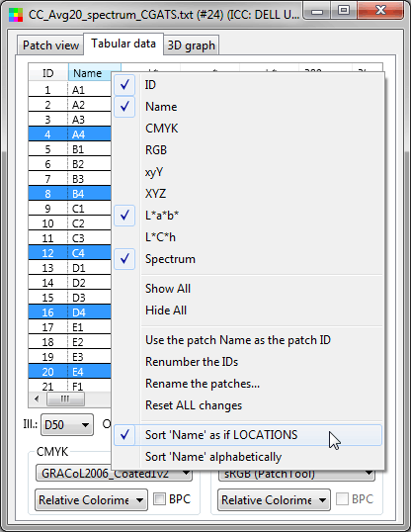Open the sRGB (PatchTool) profile dropdown
Image resolution: width=411 pixels, height=532 pixels.
coord(296,474)
